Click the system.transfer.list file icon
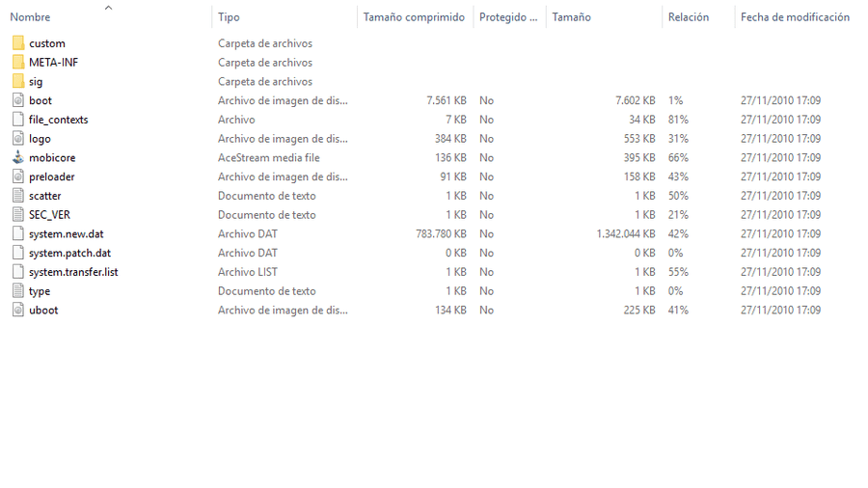This screenshot has width=868, height=488. pos(18,272)
